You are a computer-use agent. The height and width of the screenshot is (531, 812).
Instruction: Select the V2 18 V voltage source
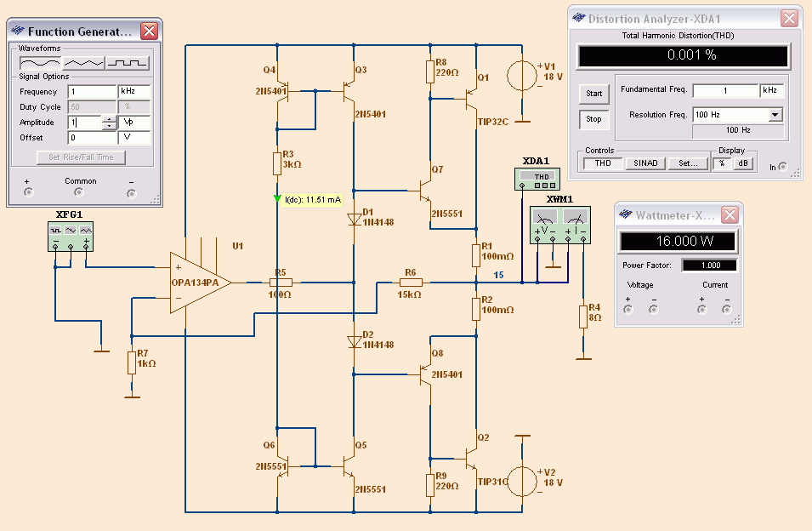pyautogui.click(x=522, y=482)
